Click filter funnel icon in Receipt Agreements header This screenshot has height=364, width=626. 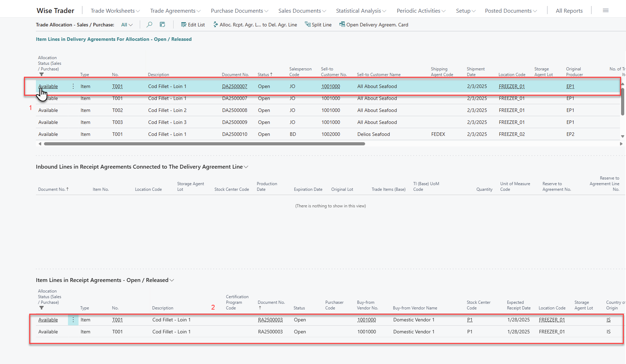point(42,308)
